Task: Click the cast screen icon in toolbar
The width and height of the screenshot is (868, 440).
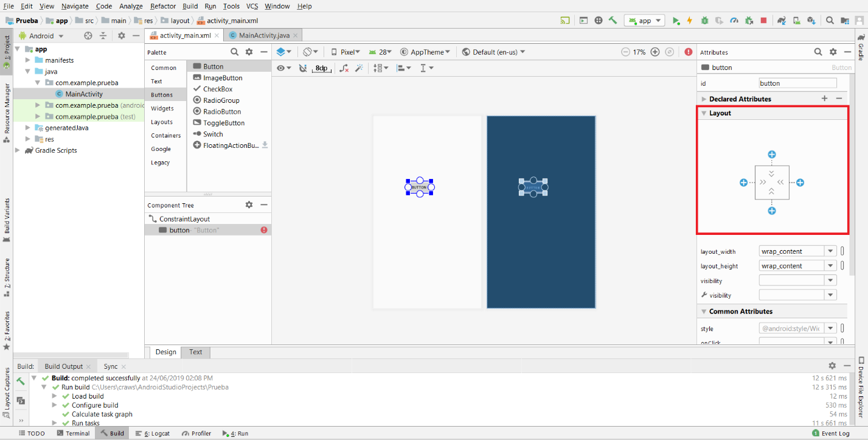Action: point(565,20)
